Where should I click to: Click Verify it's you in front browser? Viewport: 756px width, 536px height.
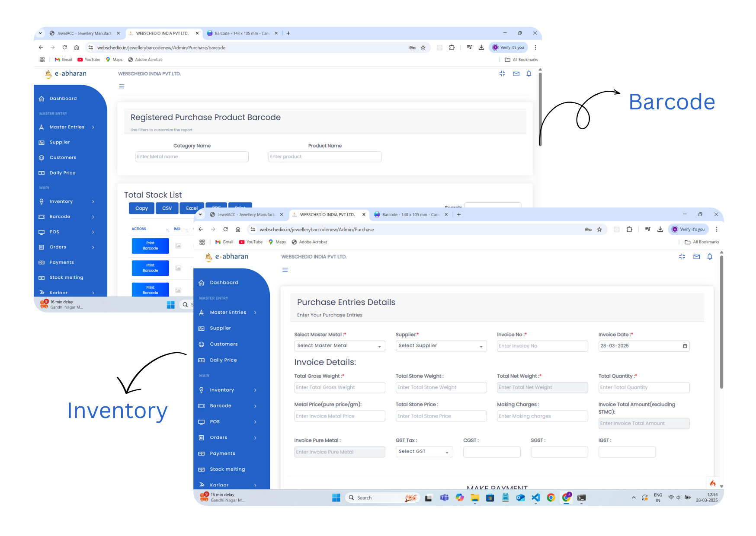pyautogui.click(x=689, y=230)
